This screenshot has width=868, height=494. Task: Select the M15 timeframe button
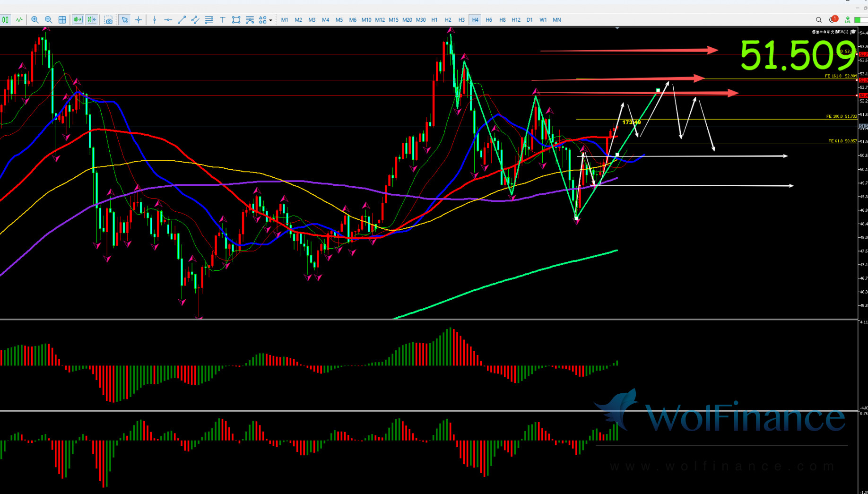393,20
